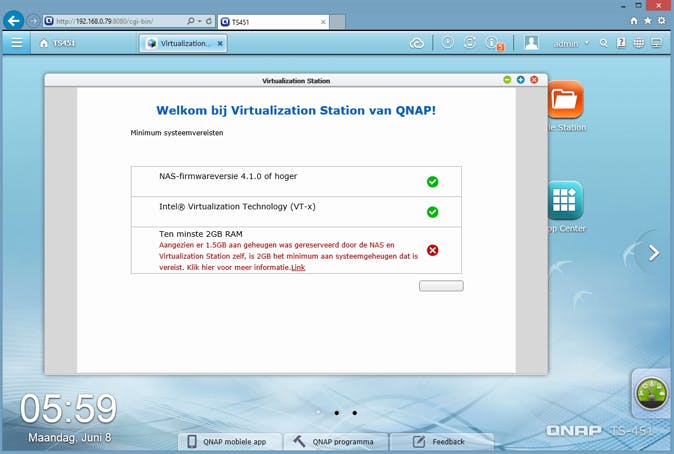674x454 pixels.
Task: Click the 'Maandag, Juni 8' date text
Action: pyautogui.click(x=69, y=438)
